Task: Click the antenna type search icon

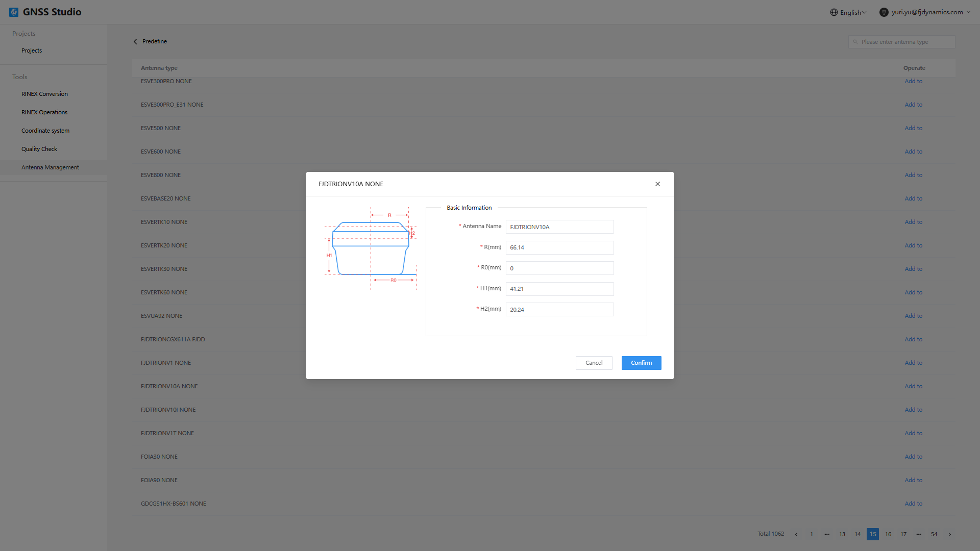Action: (855, 42)
